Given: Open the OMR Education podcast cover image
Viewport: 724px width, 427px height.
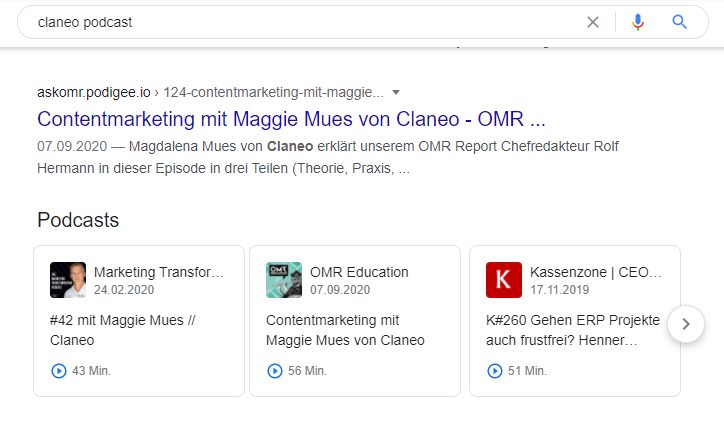Looking at the screenshot, I should pos(284,280).
